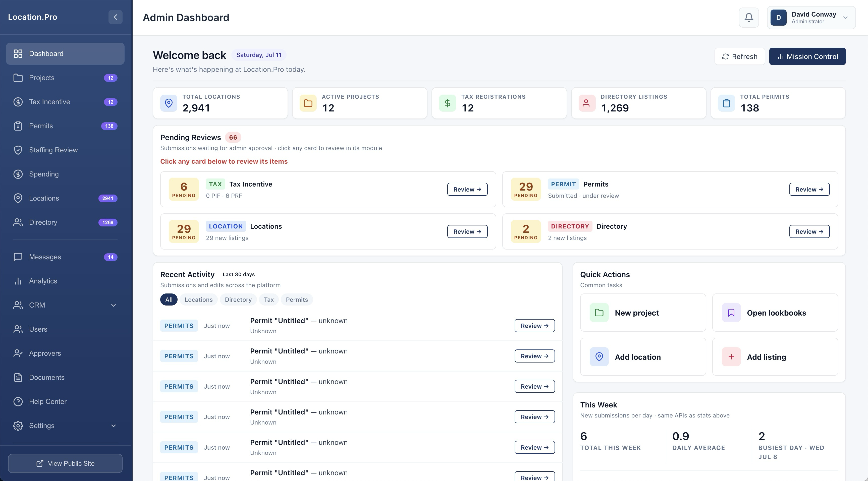Select the All activity filter
The width and height of the screenshot is (868, 481).
[x=169, y=299]
